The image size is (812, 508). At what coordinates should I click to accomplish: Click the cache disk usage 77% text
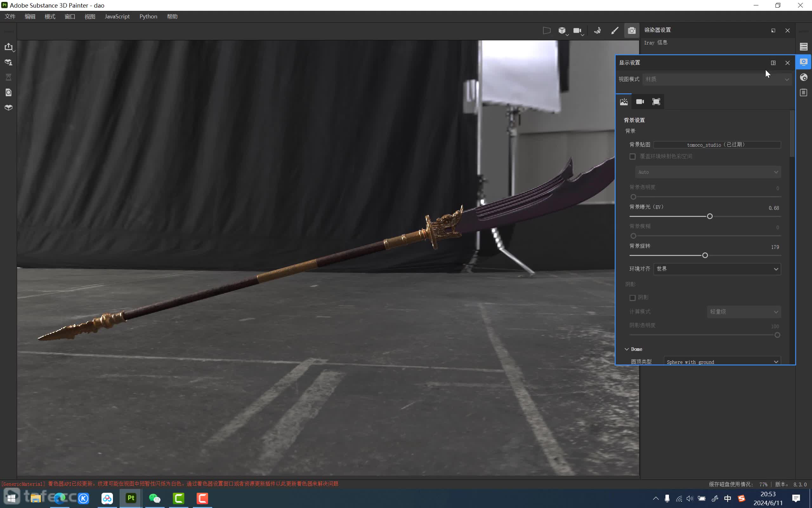(737, 484)
